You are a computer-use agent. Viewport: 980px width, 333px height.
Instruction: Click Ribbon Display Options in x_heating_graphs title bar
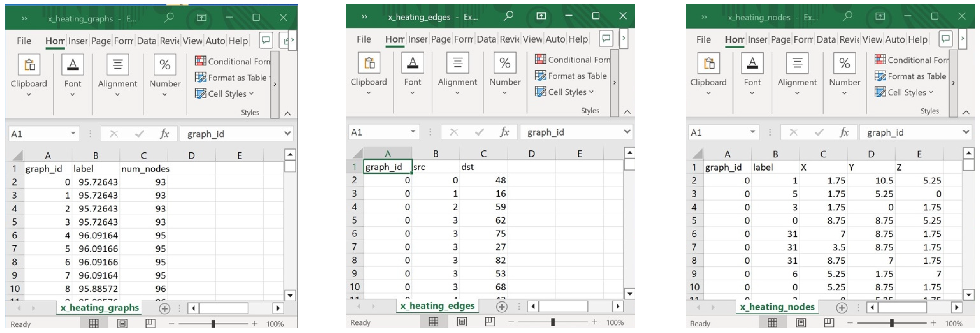(201, 18)
